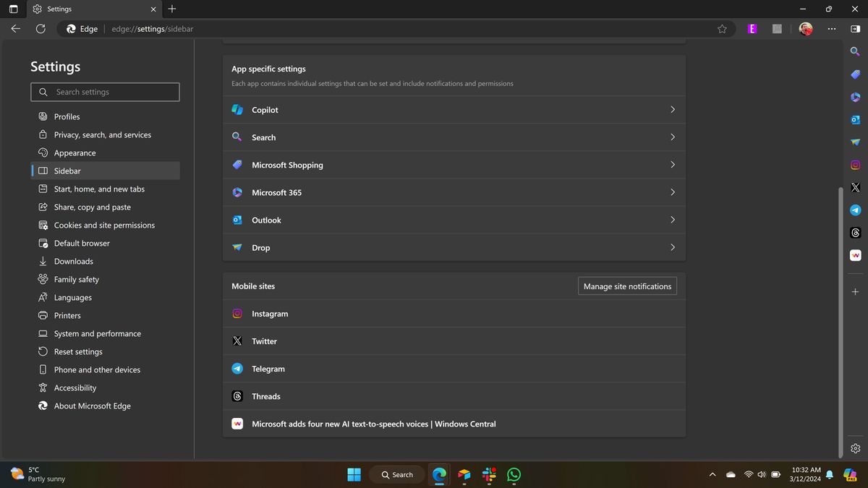
Task: Click inside the Search settings field
Action: click(105, 92)
